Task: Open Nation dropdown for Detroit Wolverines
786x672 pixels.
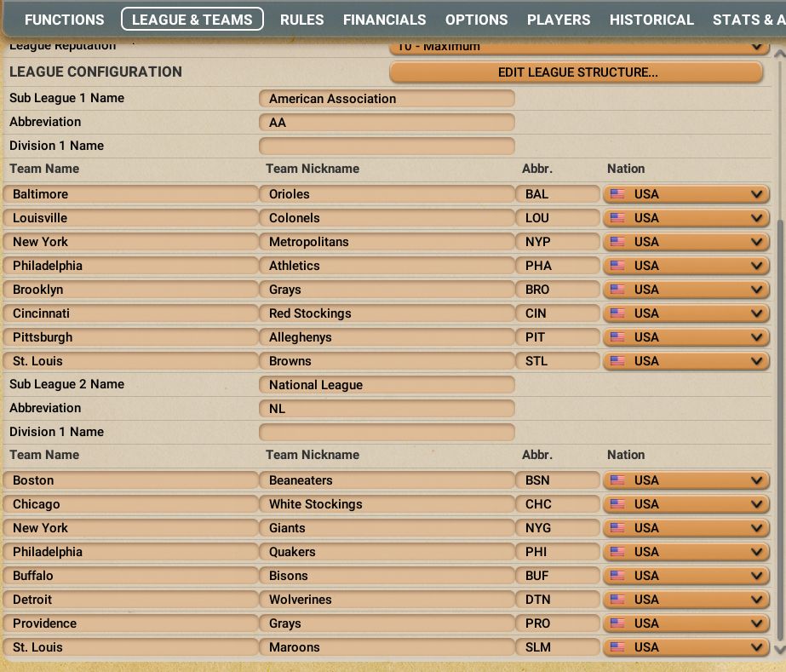Action: (x=686, y=600)
